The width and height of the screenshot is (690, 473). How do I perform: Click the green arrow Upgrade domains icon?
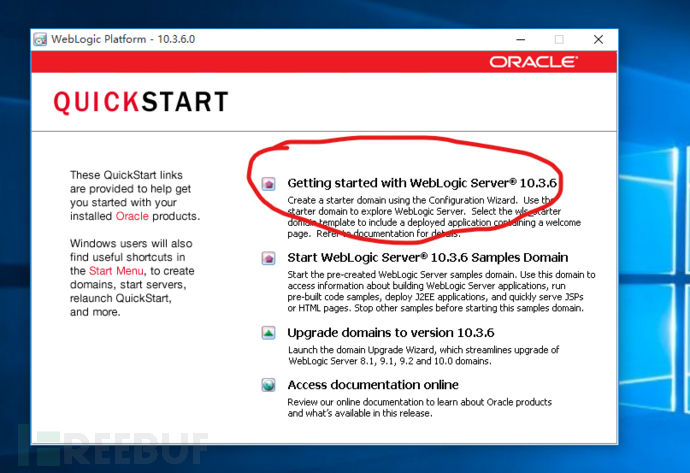pyautogui.click(x=268, y=333)
